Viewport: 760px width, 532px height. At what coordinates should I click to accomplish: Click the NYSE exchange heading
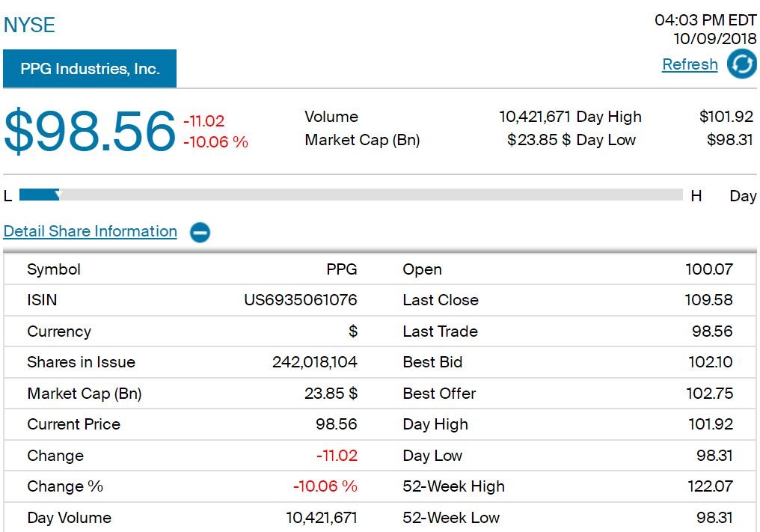(29, 25)
